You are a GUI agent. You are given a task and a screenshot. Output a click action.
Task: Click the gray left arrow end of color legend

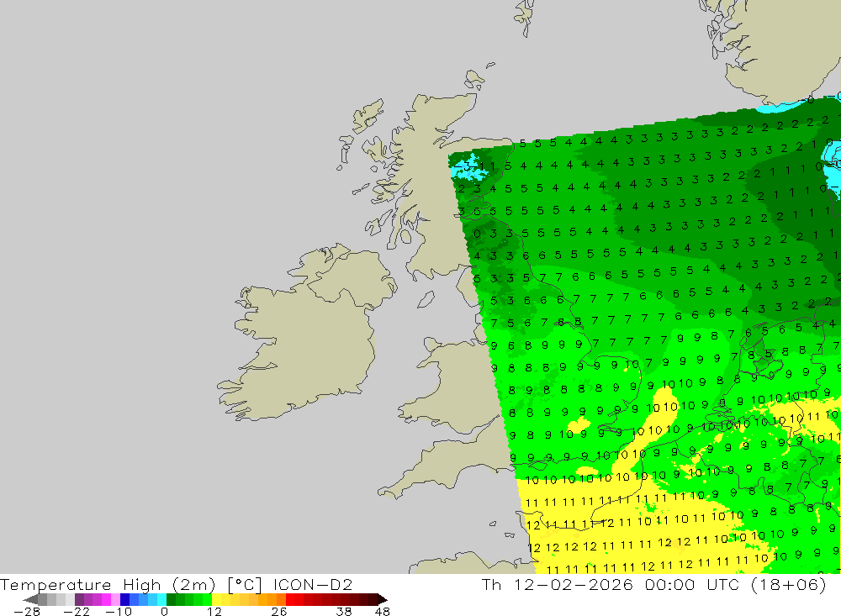30,599
